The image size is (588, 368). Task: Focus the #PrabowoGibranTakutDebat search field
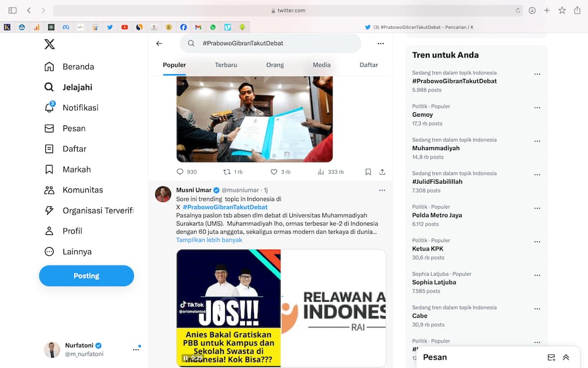coord(270,44)
